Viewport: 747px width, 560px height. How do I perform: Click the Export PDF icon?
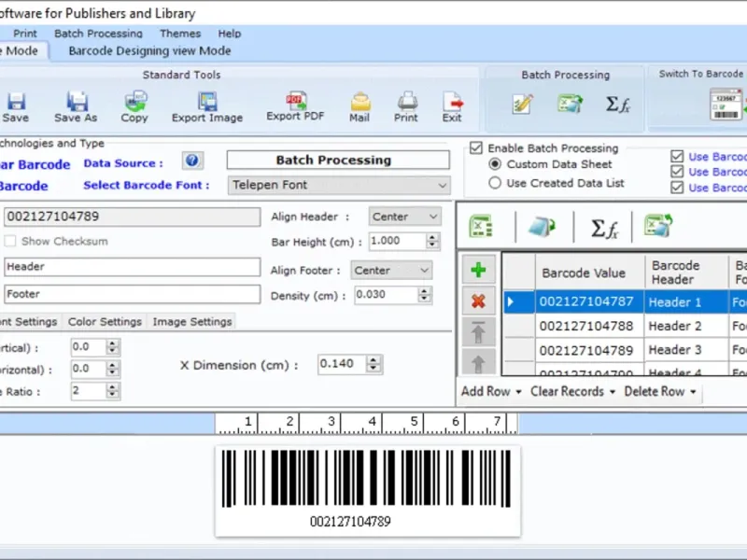click(x=296, y=100)
